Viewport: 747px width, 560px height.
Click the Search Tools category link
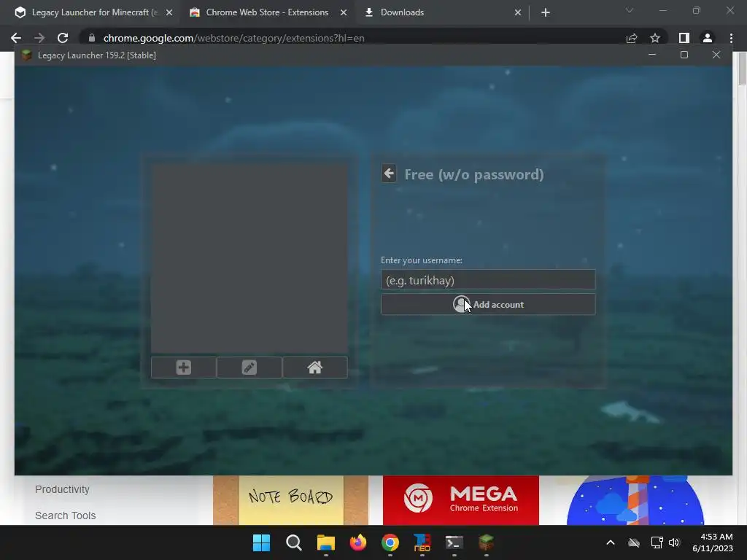[x=65, y=516]
